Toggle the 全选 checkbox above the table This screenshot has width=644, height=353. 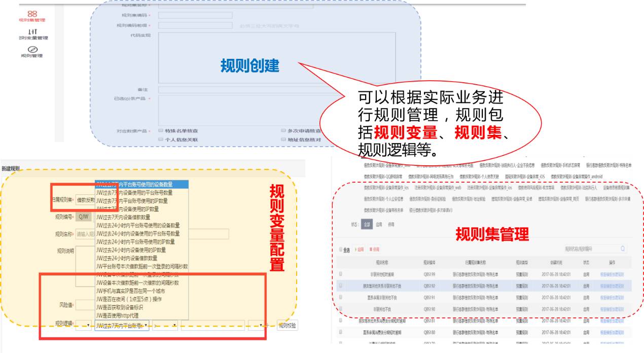pos(340,250)
